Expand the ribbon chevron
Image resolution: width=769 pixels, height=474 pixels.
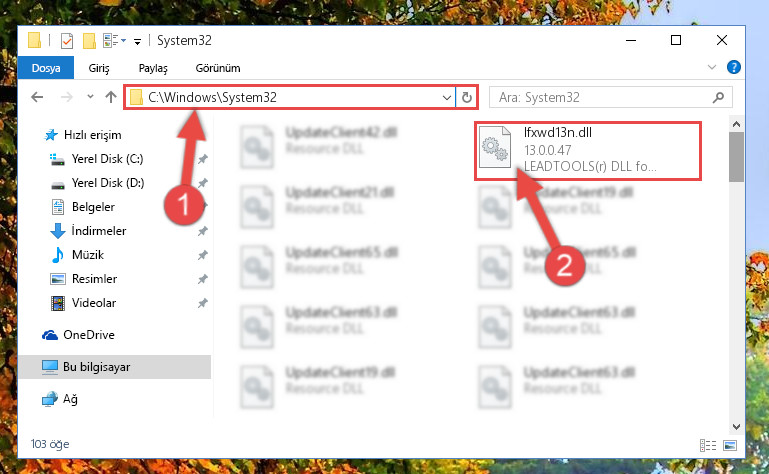(712, 67)
